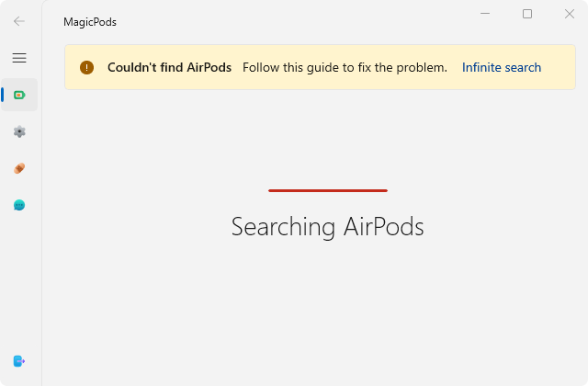Click the warning icon in the banner
The width and height of the screenshot is (588, 386).
(86, 67)
